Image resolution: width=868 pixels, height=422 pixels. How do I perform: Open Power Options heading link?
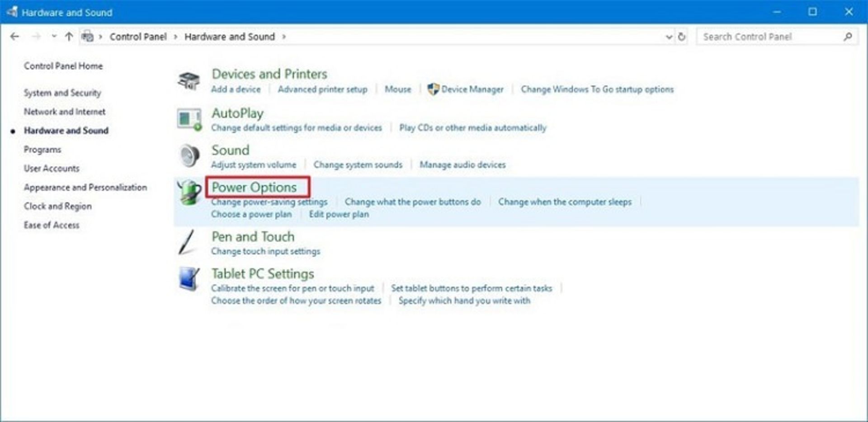254,187
